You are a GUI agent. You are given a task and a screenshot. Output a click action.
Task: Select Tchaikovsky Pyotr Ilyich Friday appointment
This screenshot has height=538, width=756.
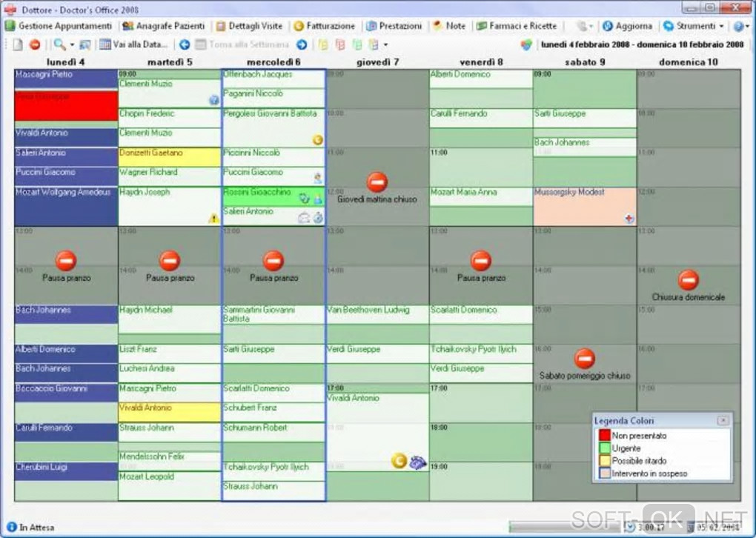click(x=481, y=353)
